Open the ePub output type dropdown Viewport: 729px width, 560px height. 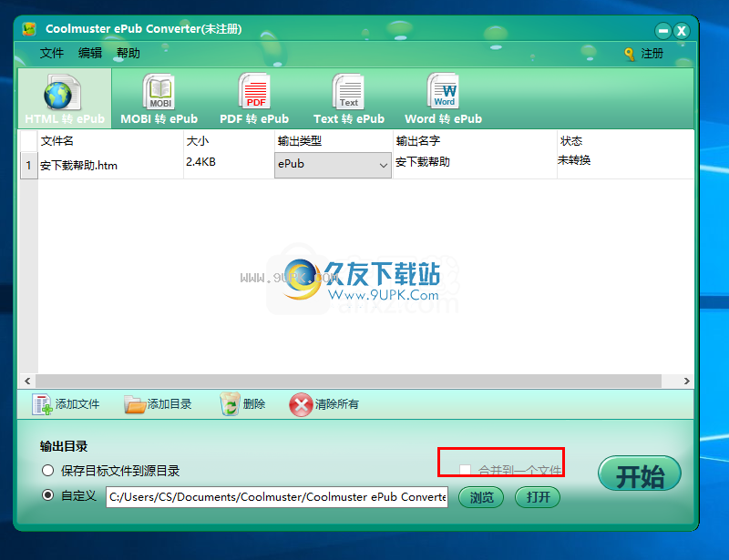[333, 165]
